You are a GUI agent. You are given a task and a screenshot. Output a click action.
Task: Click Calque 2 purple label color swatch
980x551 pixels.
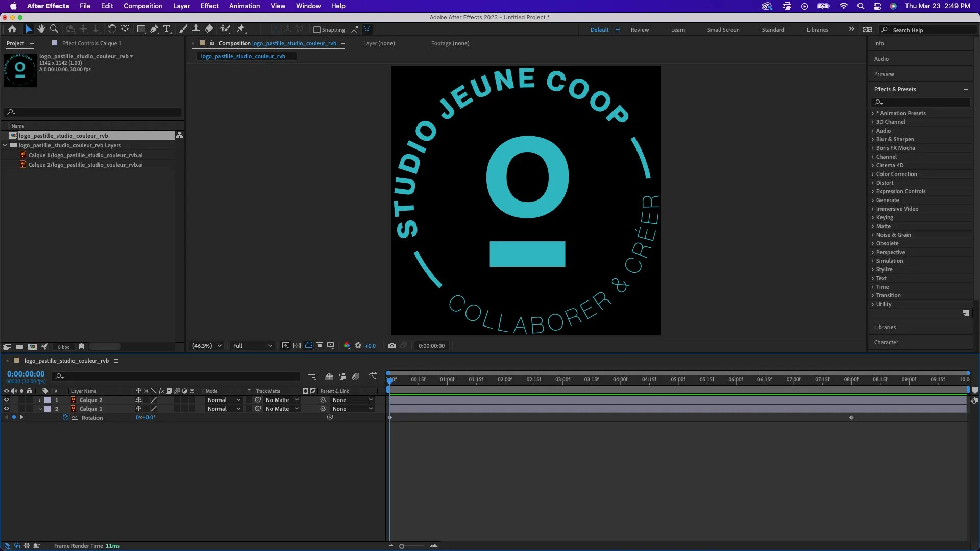(47, 400)
